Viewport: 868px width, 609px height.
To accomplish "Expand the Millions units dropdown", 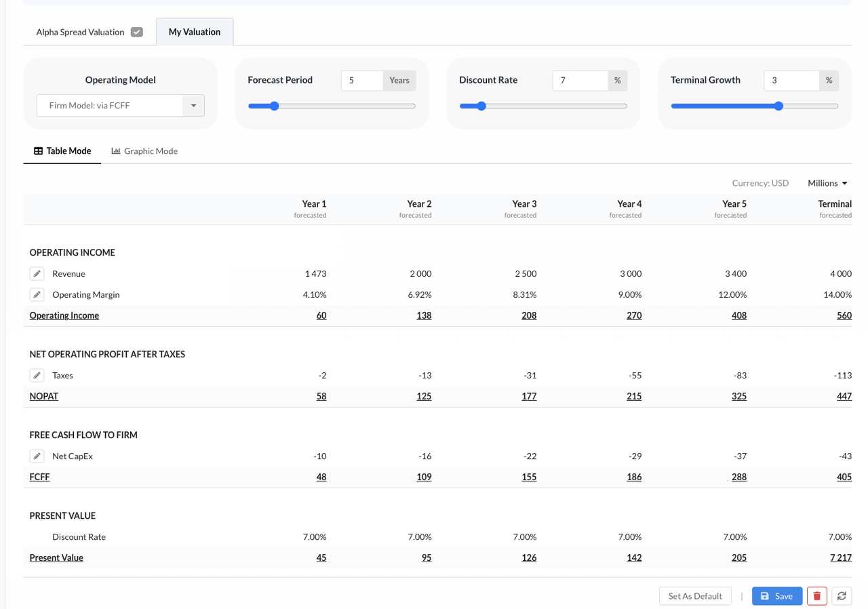I will pyautogui.click(x=827, y=183).
